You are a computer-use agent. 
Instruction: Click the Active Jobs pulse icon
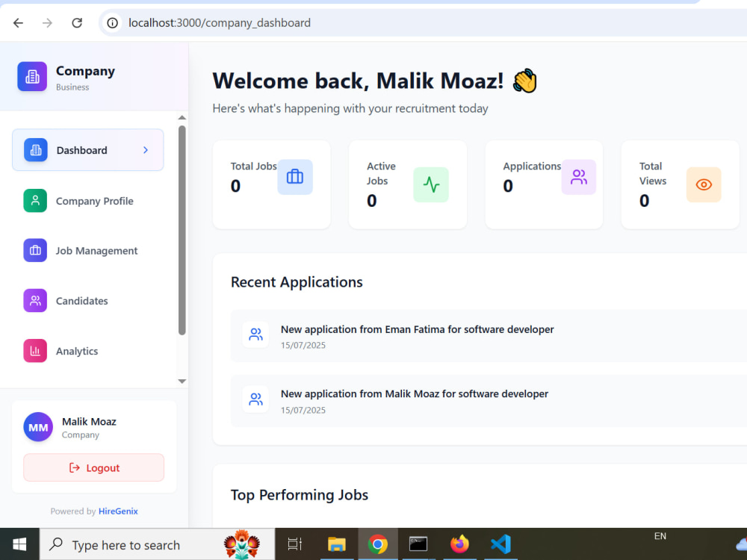(x=431, y=184)
